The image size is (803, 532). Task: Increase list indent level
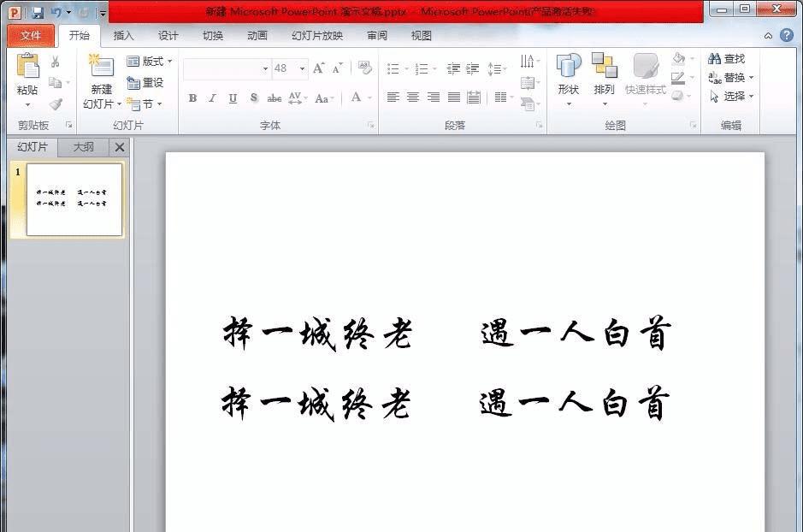473,68
